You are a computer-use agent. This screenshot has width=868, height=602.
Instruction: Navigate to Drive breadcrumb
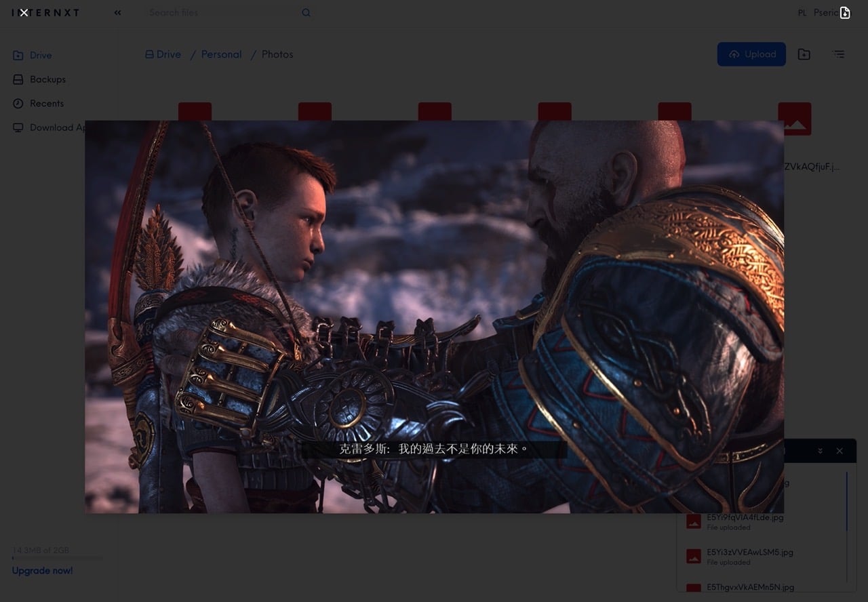pos(163,54)
